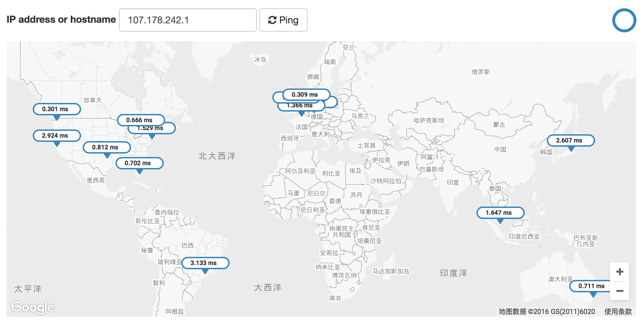Open the 使用条款 terms link

pyautogui.click(x=618, y=312)
